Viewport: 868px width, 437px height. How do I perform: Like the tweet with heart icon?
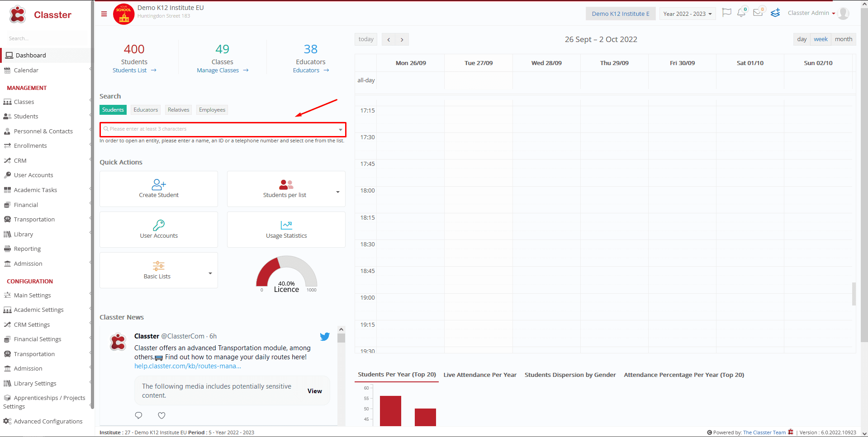click(161, 415)
